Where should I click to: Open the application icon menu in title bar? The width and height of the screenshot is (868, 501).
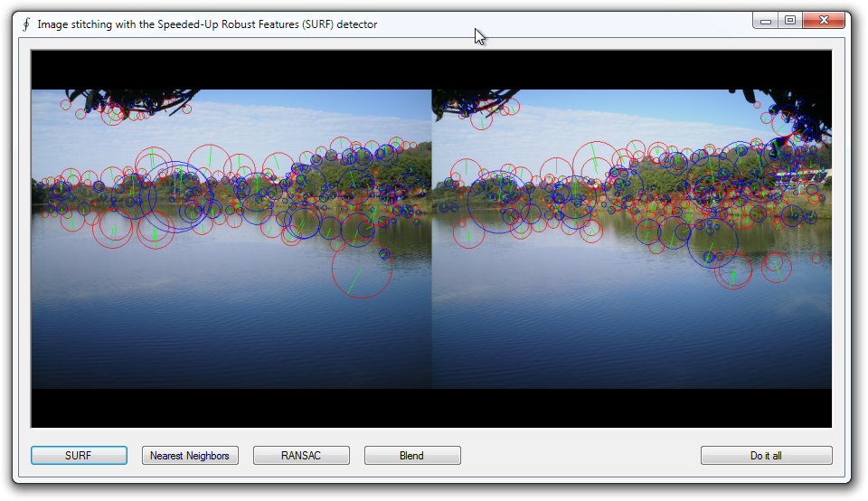click(26, 24)
